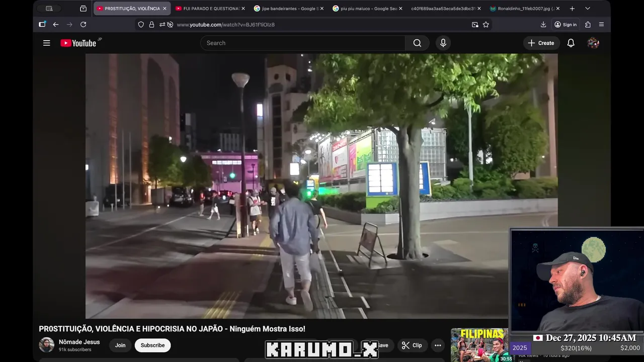View site security padlock info
Image resolution: width=644 pixels, height=362 pixels.
tap(151, 25)
